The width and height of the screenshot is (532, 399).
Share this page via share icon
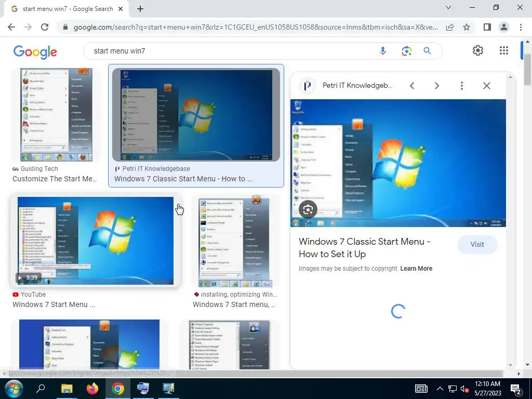[450, 27]
